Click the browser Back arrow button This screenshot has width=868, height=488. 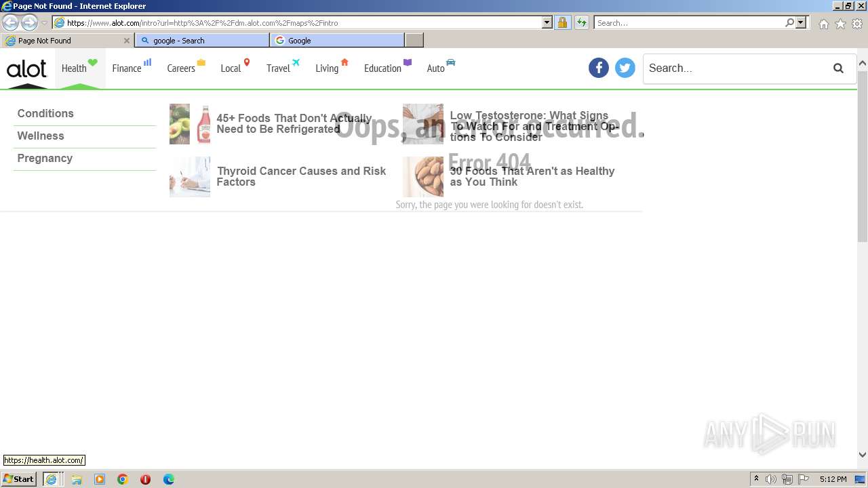point(11,23)
